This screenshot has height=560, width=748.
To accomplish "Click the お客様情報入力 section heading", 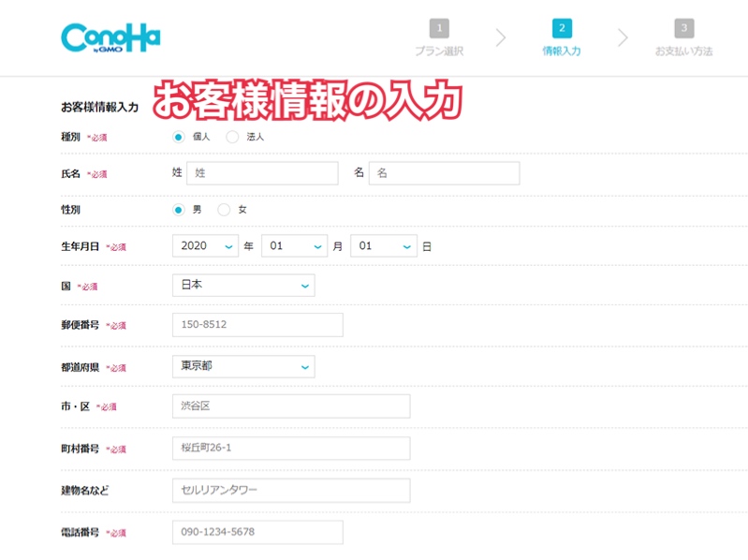I will (x=99, y=108).
